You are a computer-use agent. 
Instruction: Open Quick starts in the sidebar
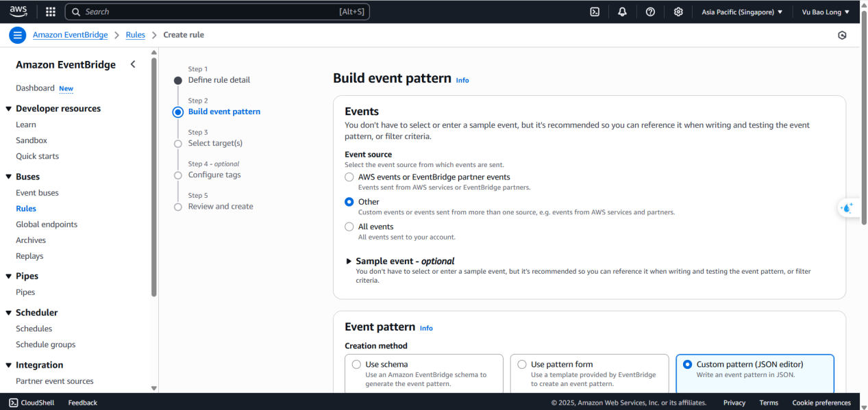coord(38,156)
